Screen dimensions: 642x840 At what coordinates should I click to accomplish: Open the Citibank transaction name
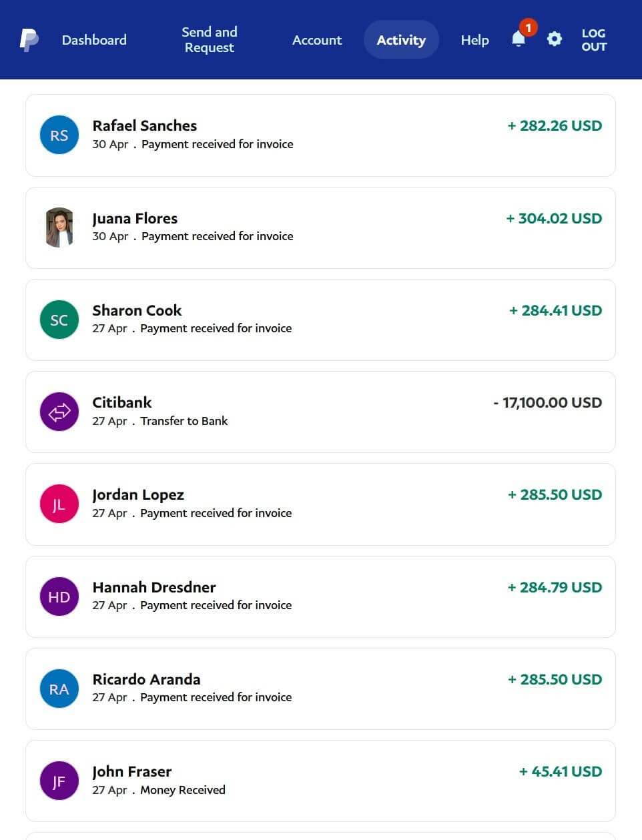coord(122,402)
